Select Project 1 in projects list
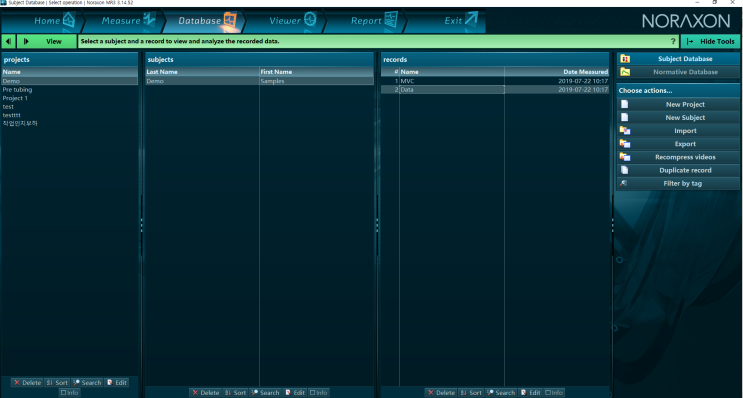The image size is (743, 398). [70, 98]
